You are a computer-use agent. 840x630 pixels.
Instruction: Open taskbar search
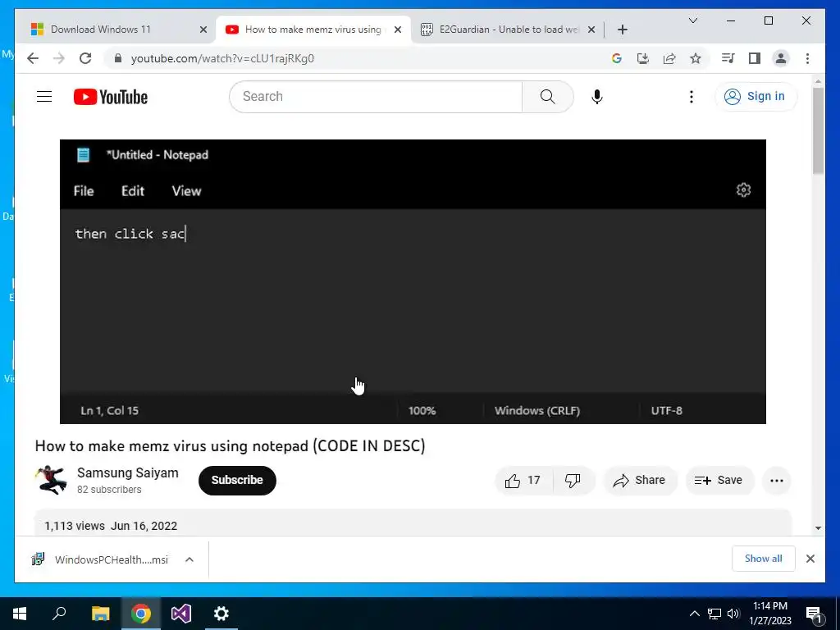click(x=59, y=614)
